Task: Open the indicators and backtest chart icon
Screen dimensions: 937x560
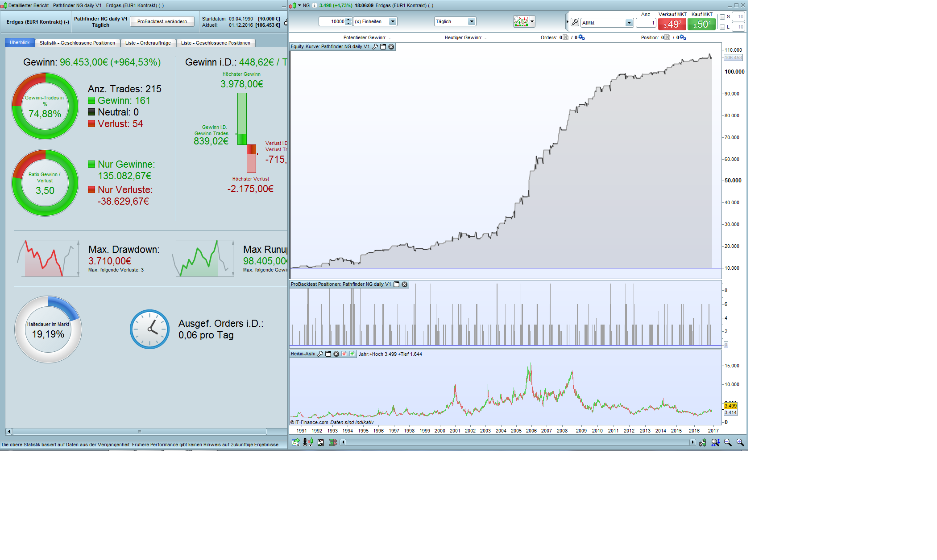Action: [x=521, y=21]
